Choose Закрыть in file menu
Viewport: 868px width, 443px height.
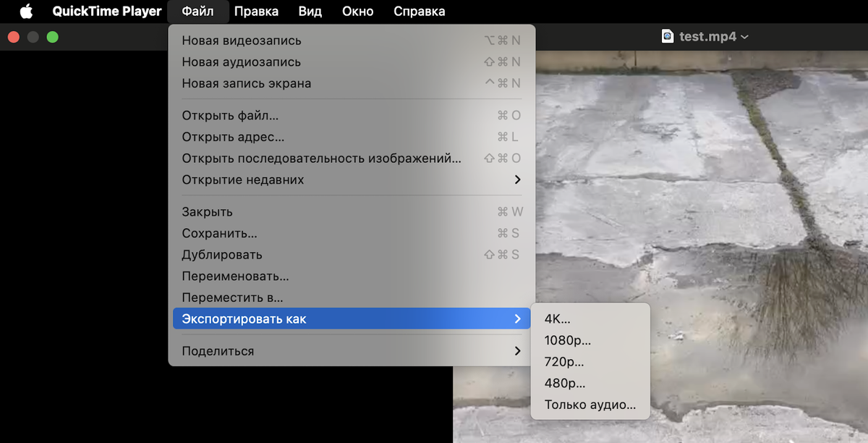tap(352, 212)
